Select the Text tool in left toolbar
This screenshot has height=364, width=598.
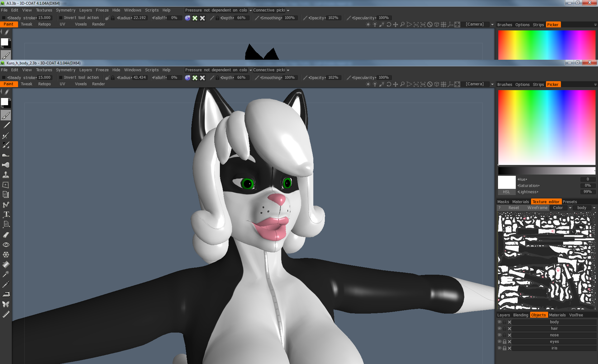point(6,215)
